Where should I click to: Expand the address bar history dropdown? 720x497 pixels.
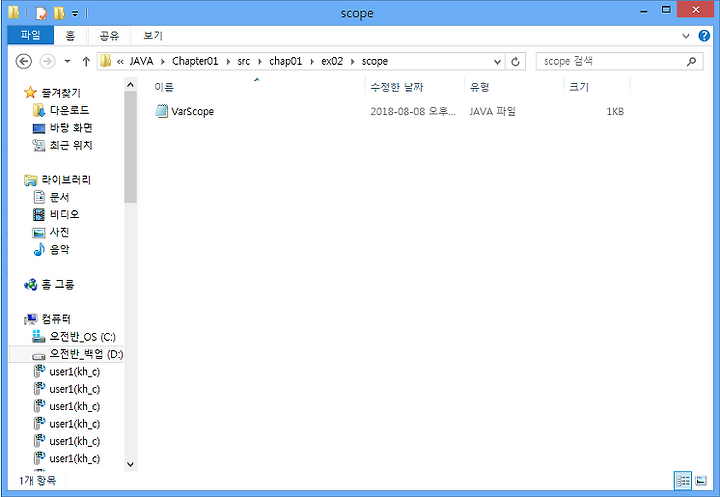[x=497, y=62]
